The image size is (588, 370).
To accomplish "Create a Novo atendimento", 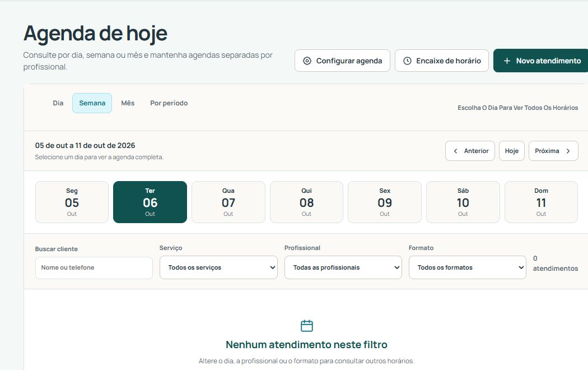I will coord(542,61).
